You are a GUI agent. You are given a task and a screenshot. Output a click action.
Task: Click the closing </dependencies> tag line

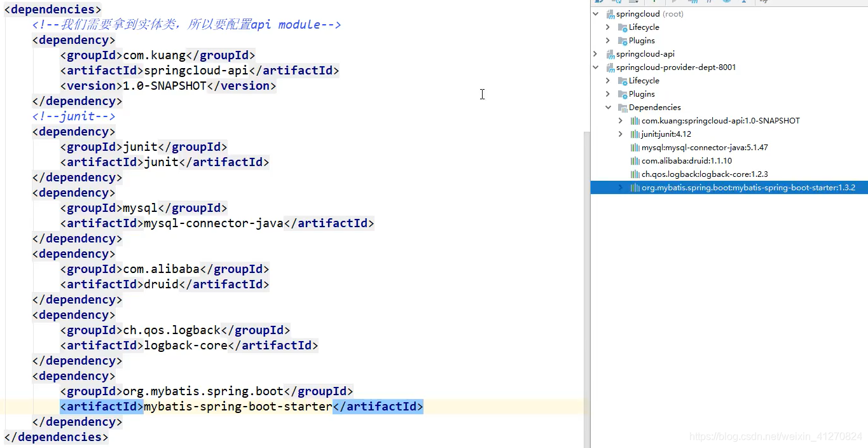click(x=57, y=437)
